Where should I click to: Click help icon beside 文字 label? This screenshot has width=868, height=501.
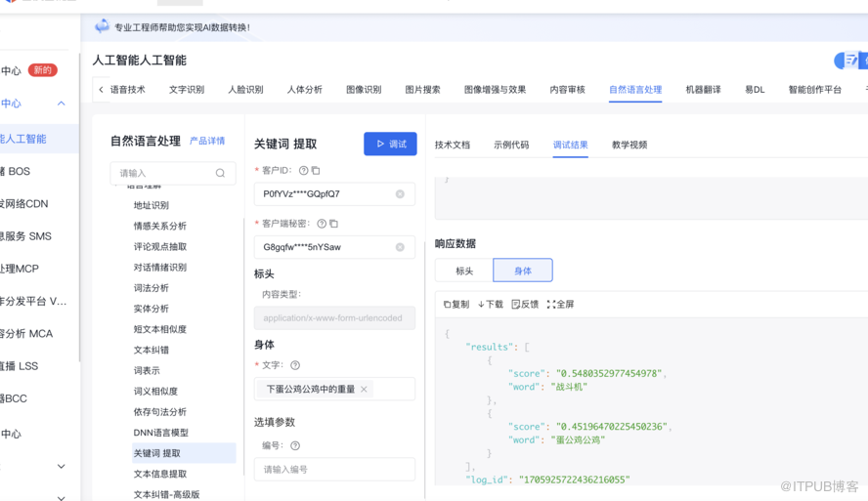pyautogui.click(x=295, y=365)
